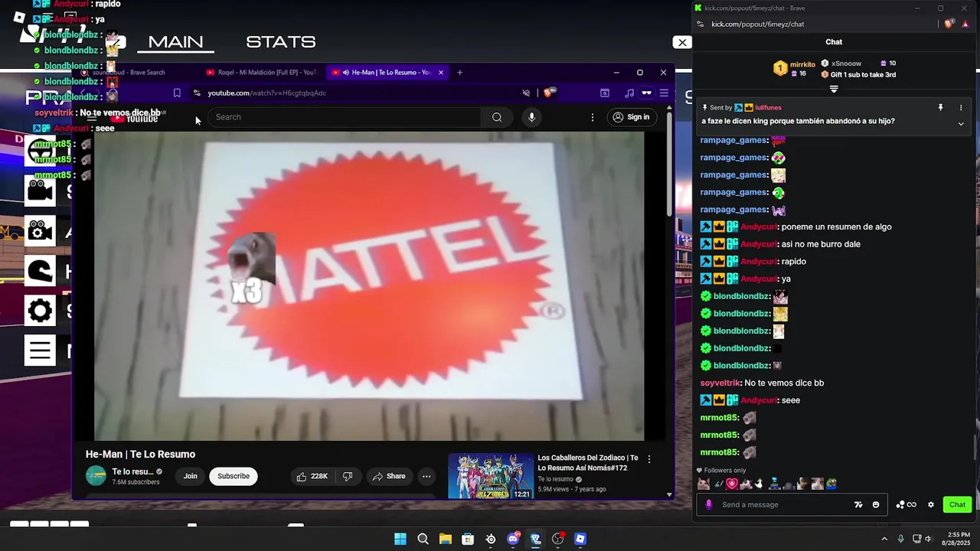Screen dimensions: 980x551
Task: Click the gear settings icon in game menu
Action: click(x=40, y=310)
